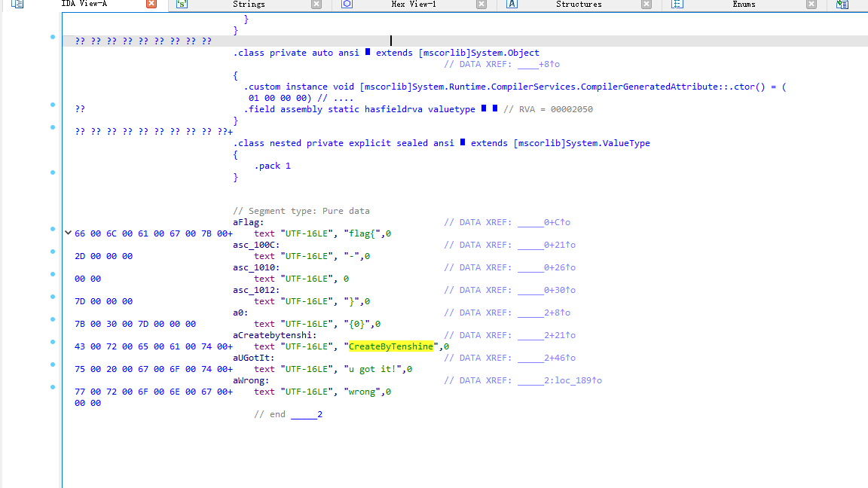The image size is (868, 488).
Task: Close the Strings tab
Action: pyautogui.click(x=316, y=5)
